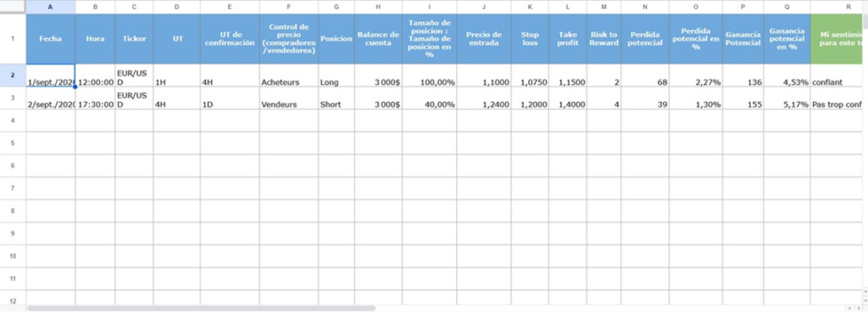Select the Ticker header cell
The height and width of the screenshot is (312, 868).
135,39
